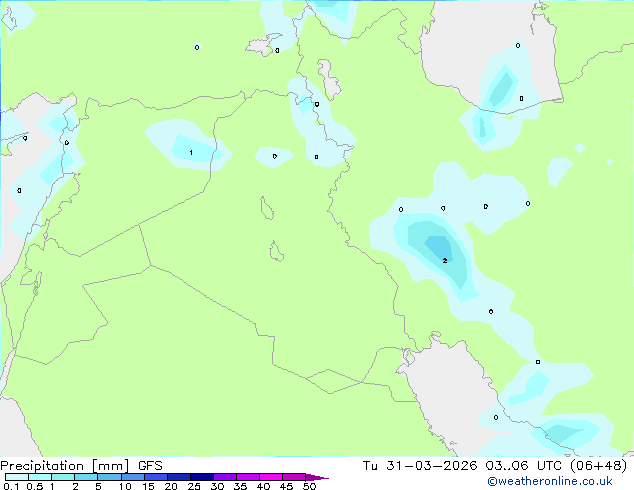Pick the 30–35 mm purple legend swatch
Viewport: 634px width, 490px height.
pyautogui.click(x=225, y=477)
